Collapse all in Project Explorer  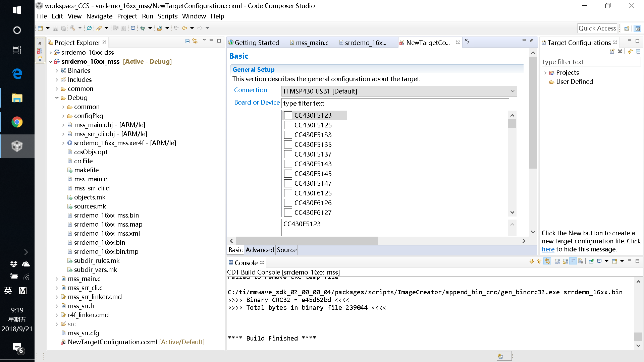pyautogui.click(x=187, y=41)
